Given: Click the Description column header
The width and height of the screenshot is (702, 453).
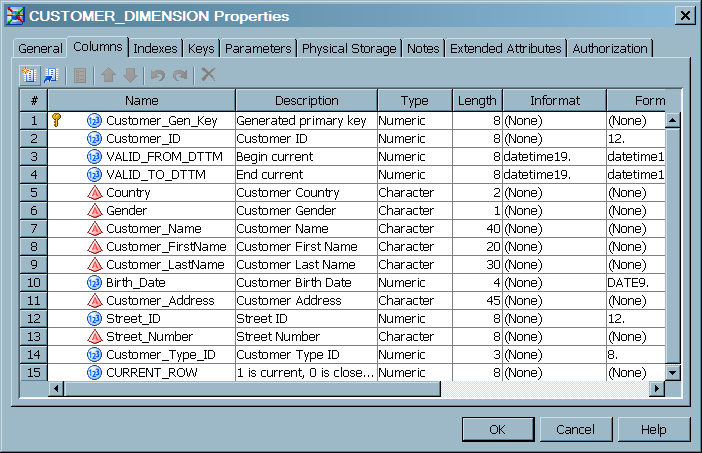Looking at the screenshot, I should [x=306, y=100].
